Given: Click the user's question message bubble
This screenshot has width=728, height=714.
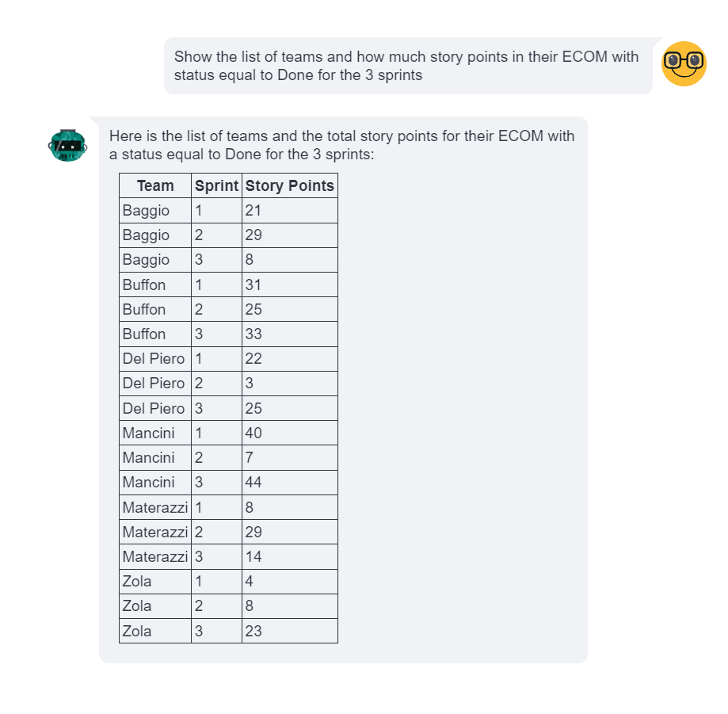Looking at the screenshot, I should click(x=407, y=67).
